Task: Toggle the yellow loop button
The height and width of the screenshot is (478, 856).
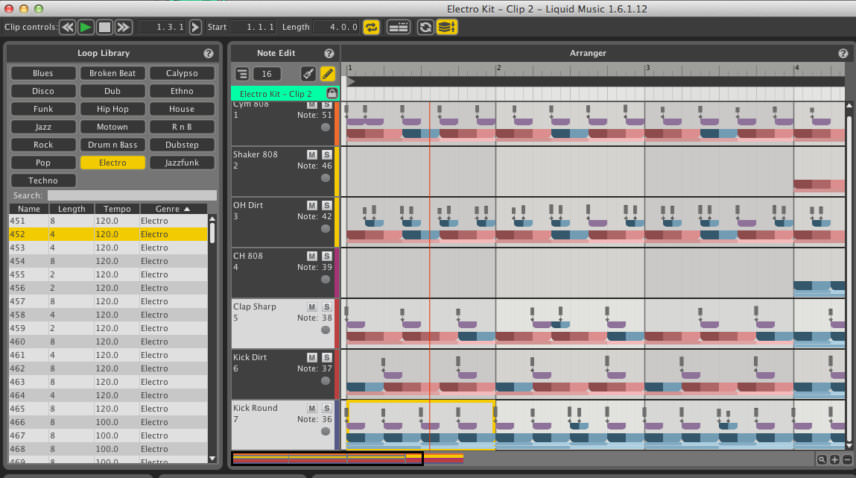Action: coord(371,27)
